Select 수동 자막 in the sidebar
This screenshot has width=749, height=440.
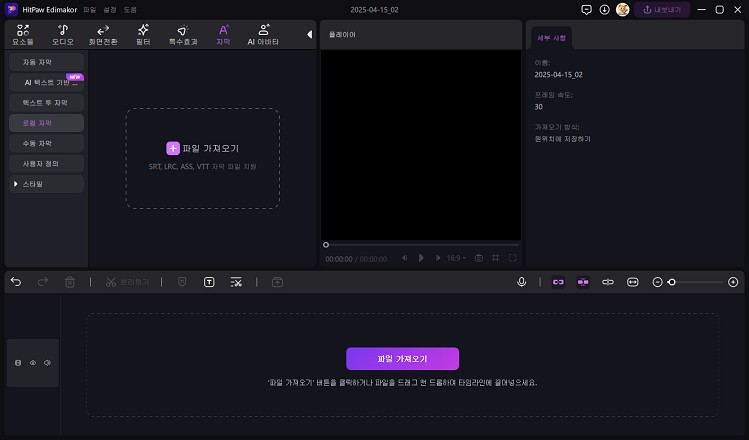[46, 143]
